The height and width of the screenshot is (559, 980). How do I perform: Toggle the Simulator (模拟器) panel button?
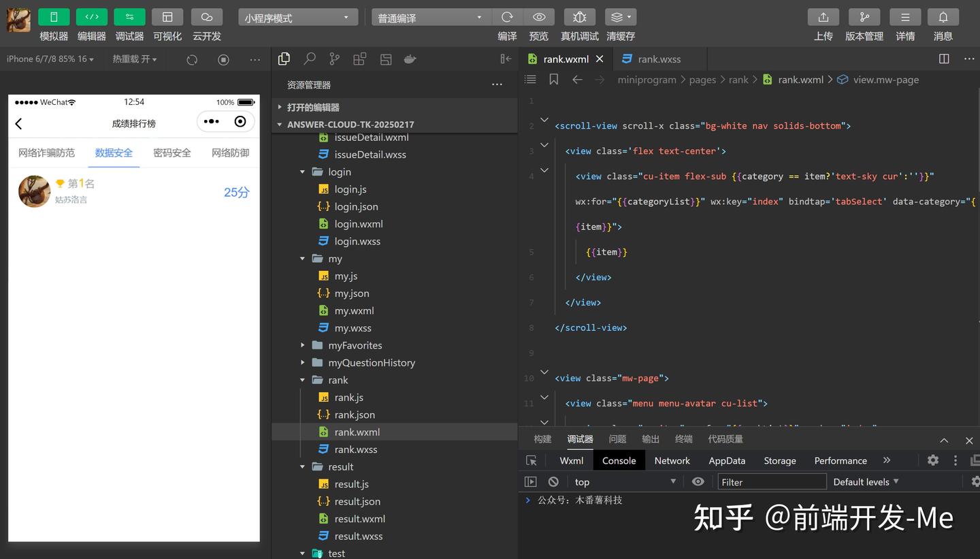coord(54,17)
